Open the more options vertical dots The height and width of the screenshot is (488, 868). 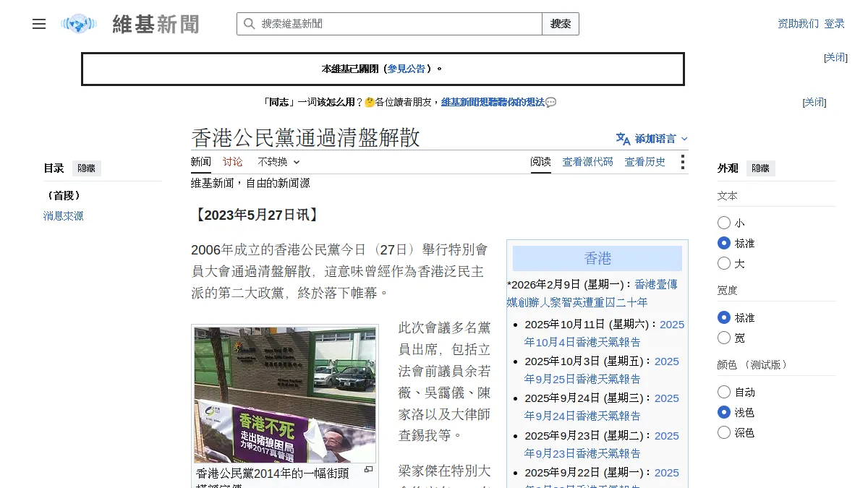682,162
